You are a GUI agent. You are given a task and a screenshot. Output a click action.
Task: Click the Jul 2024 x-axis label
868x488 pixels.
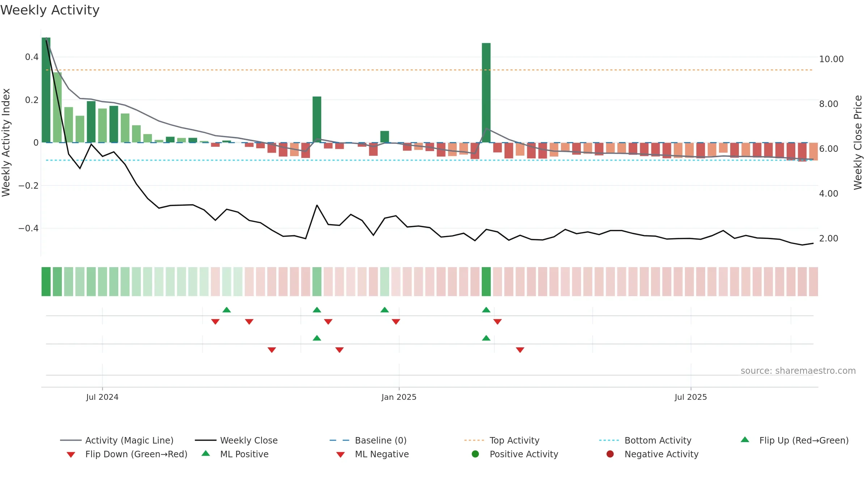(102, 397)
